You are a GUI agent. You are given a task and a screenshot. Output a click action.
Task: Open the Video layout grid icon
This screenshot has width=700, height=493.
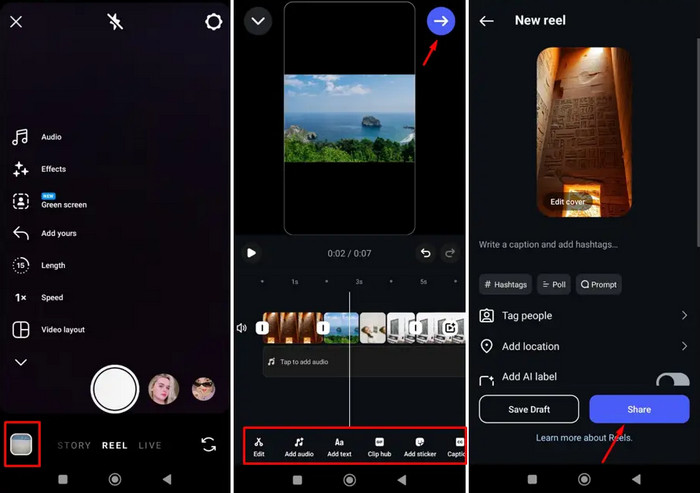(21, 330)
